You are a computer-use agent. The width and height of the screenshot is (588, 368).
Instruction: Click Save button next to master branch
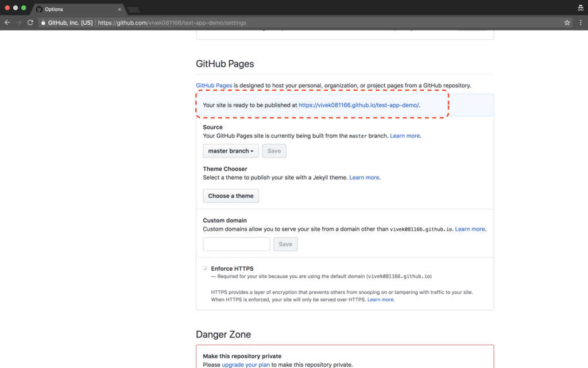point(274,151)
